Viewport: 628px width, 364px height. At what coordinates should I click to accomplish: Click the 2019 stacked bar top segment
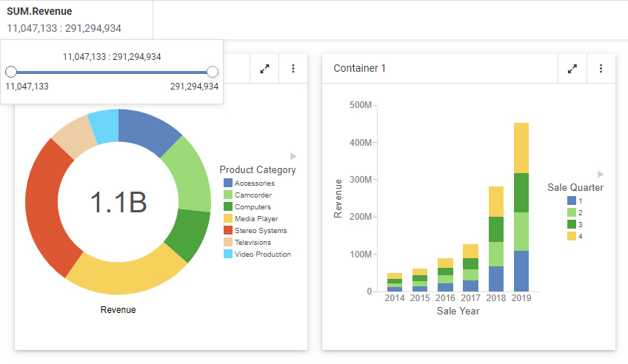[521, 147]
